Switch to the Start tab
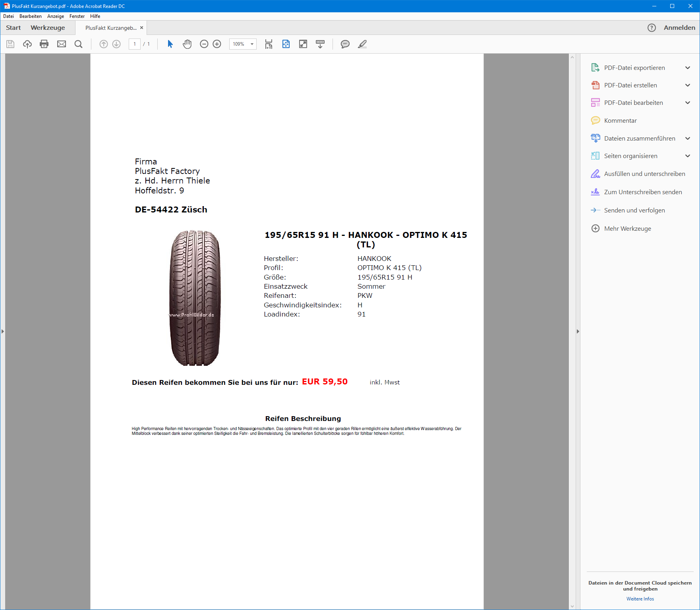700x610 pixels. [x=14, y=28]
